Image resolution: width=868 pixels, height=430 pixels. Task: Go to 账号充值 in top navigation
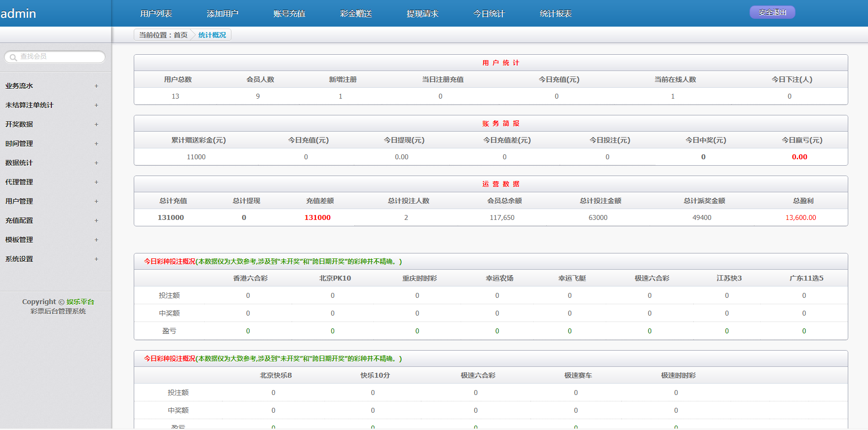289,14
